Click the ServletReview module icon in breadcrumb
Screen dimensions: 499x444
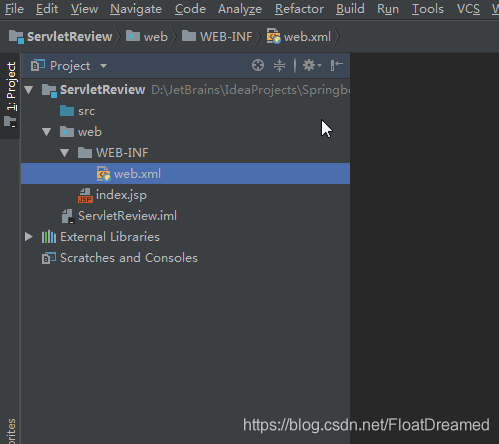16,37
